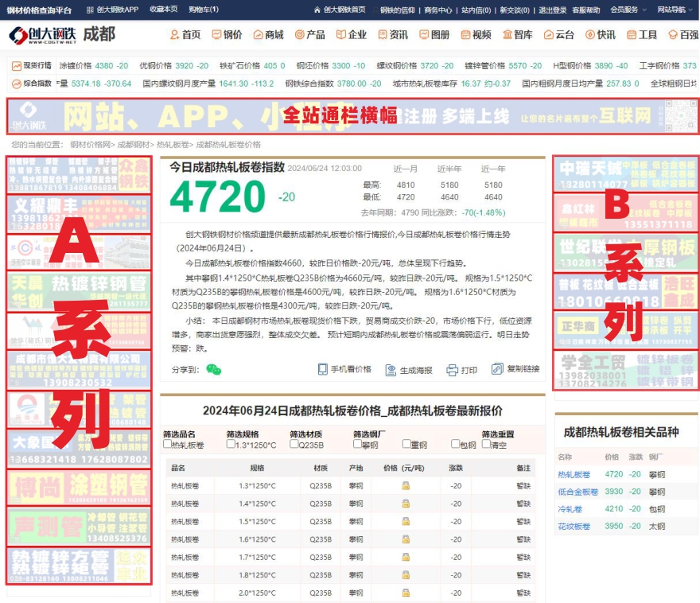
Task: Check the 热轧板卷 product filter checkbox
Action: (167, 445)
